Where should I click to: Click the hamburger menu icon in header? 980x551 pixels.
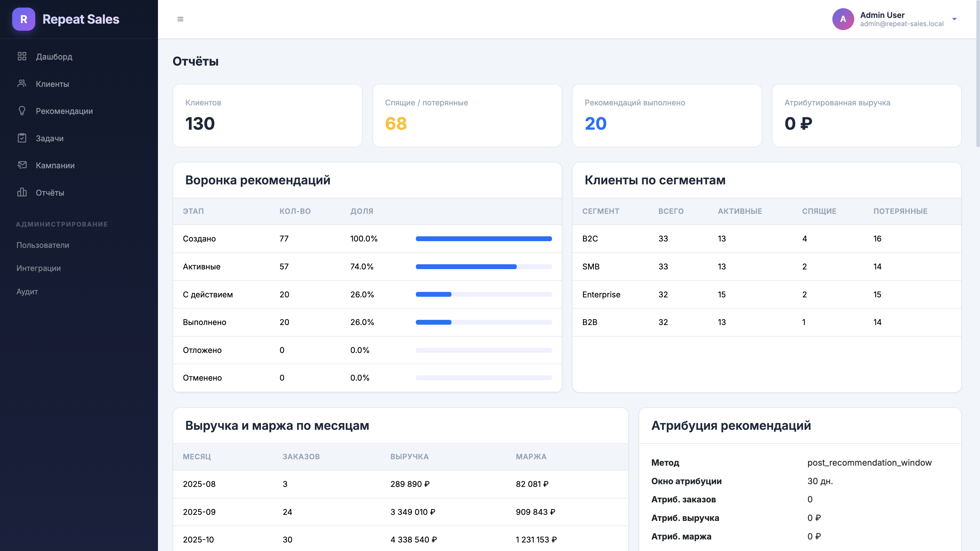[x=180, y=19]
